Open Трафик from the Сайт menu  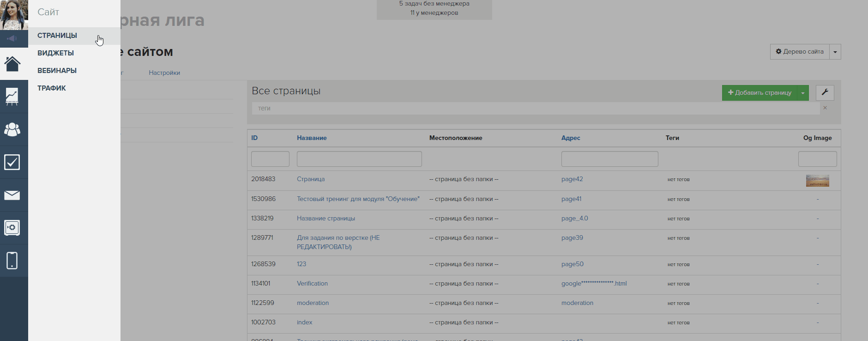[x=52, y=88]
